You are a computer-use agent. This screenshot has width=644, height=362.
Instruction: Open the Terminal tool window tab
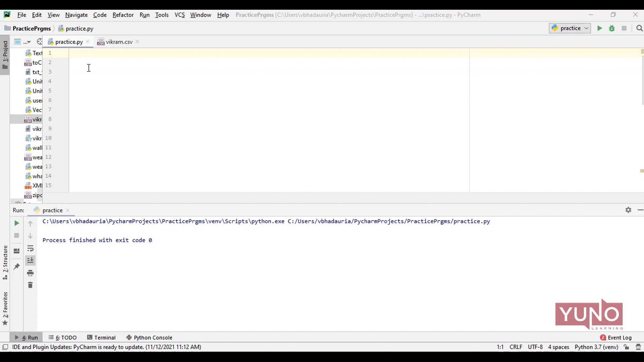pos(101,338)
